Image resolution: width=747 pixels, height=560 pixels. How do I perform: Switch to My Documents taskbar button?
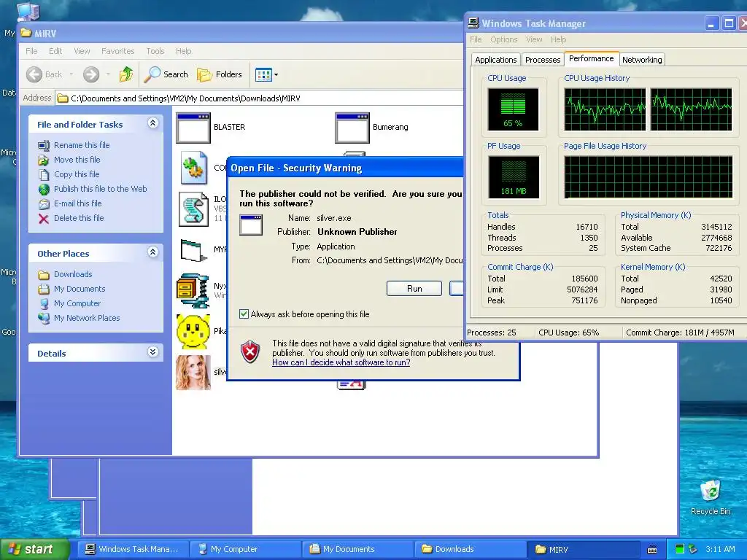point(357,549)
